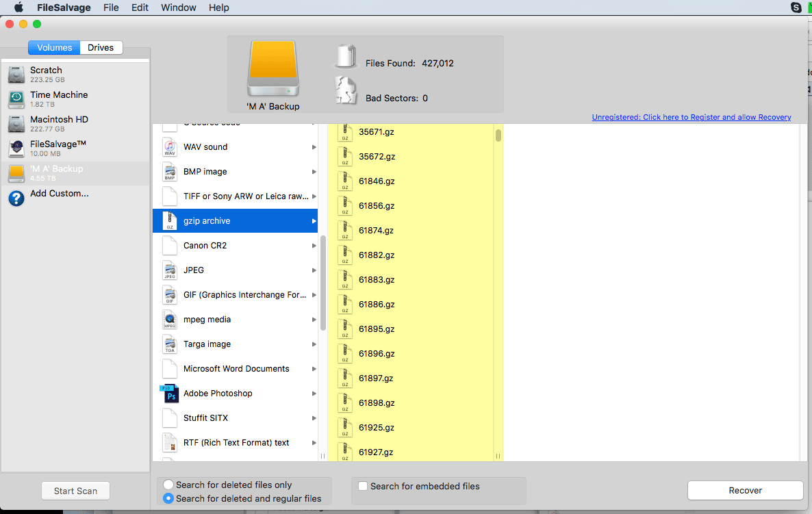Image resolution: width=812 pixels, height=514 pixels.
Task: Switch to the Volumes tab
Action: [x=54, y=48]
